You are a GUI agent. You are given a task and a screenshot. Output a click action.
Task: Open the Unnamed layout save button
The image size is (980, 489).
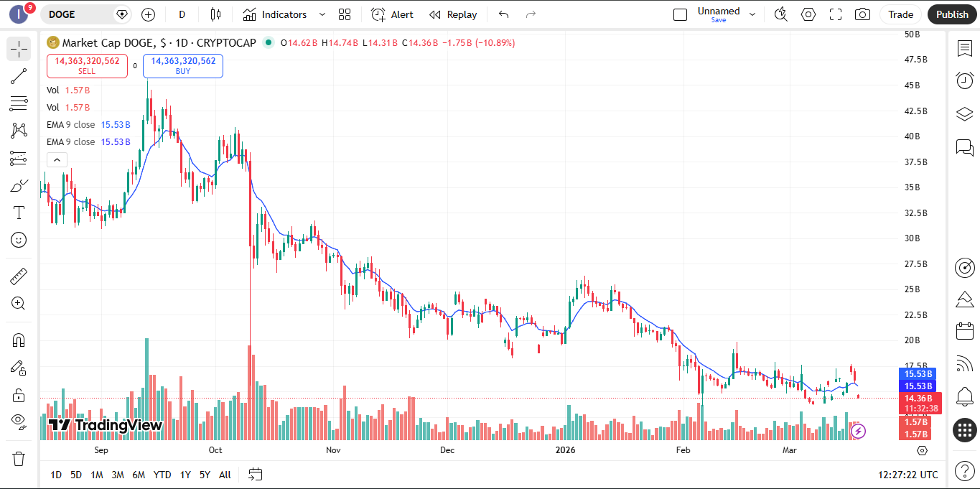(719, 14)
